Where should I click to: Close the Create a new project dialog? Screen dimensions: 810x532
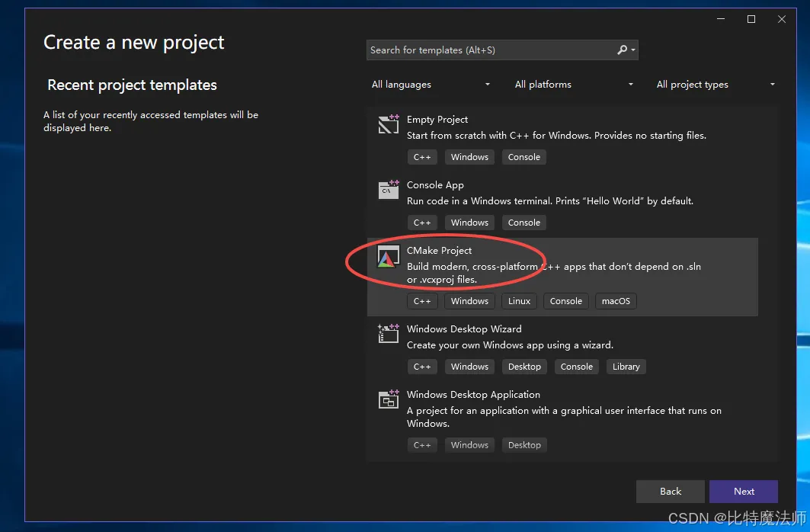pos(782,19)
